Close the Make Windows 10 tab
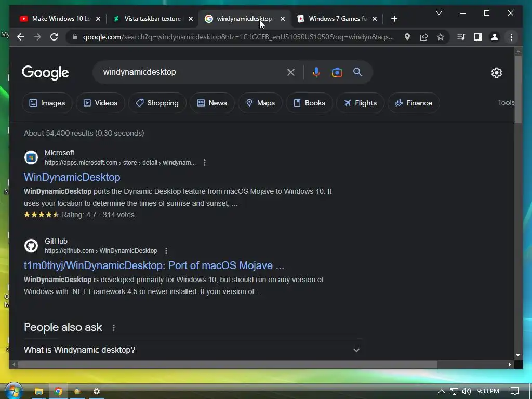Screen dimensions: 532x399 (x=98, y=19)
